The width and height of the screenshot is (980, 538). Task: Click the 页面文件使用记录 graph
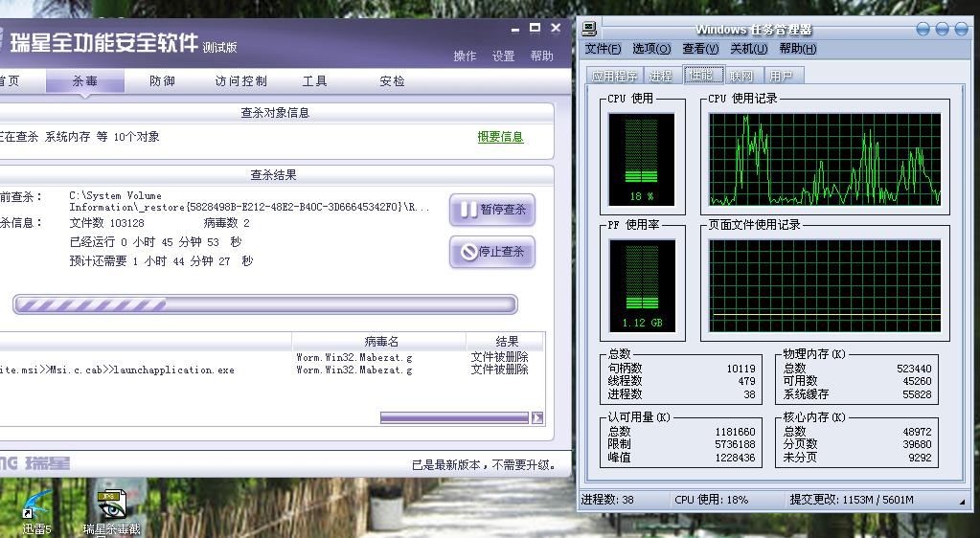click(825, 285)
